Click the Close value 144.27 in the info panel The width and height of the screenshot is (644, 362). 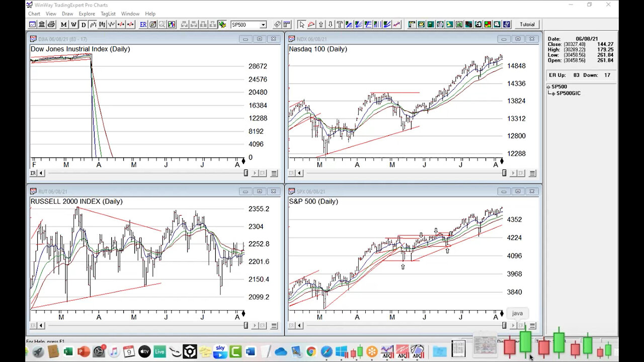tap(605, 44)
